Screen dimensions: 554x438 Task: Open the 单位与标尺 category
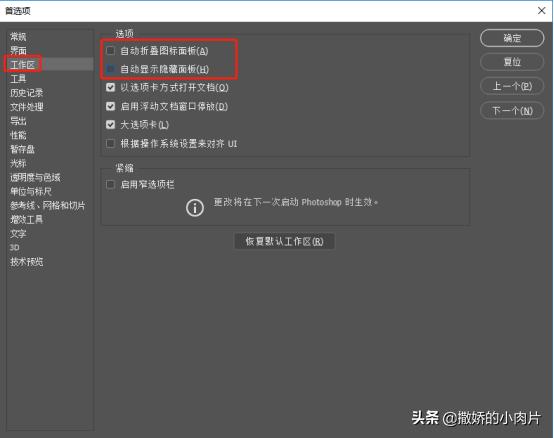(31, 191)
